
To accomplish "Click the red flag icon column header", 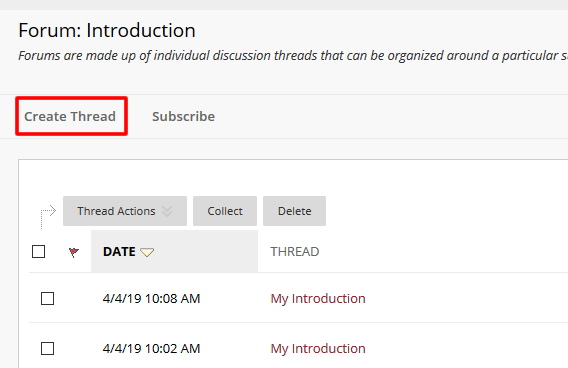I will (74, 252).
